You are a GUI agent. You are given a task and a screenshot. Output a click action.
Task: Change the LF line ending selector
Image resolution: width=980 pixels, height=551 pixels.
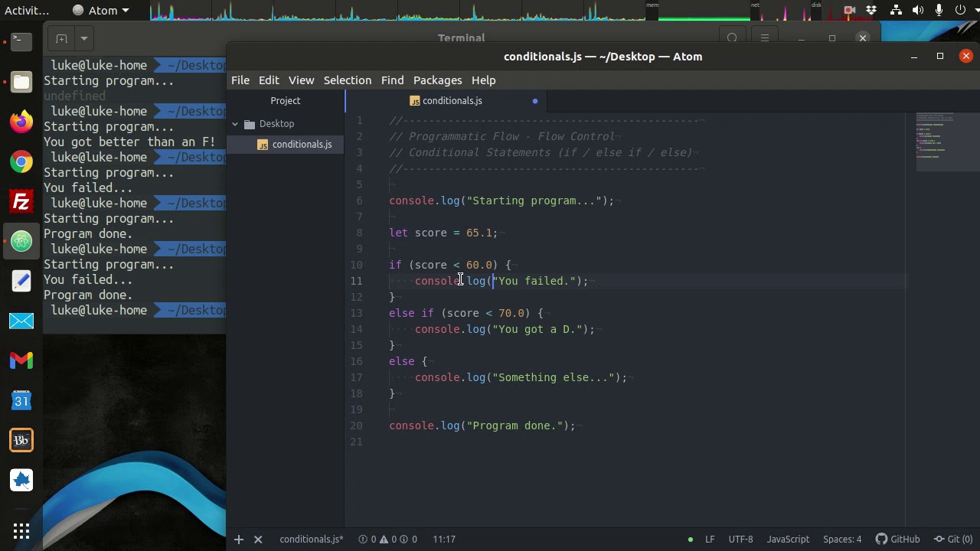(x=710, y=540)
